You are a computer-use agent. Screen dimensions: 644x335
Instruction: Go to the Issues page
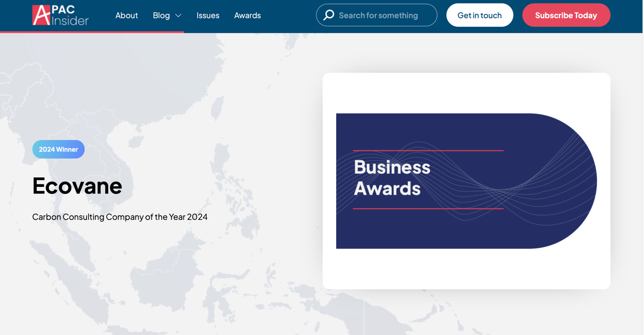click(208, 15)
